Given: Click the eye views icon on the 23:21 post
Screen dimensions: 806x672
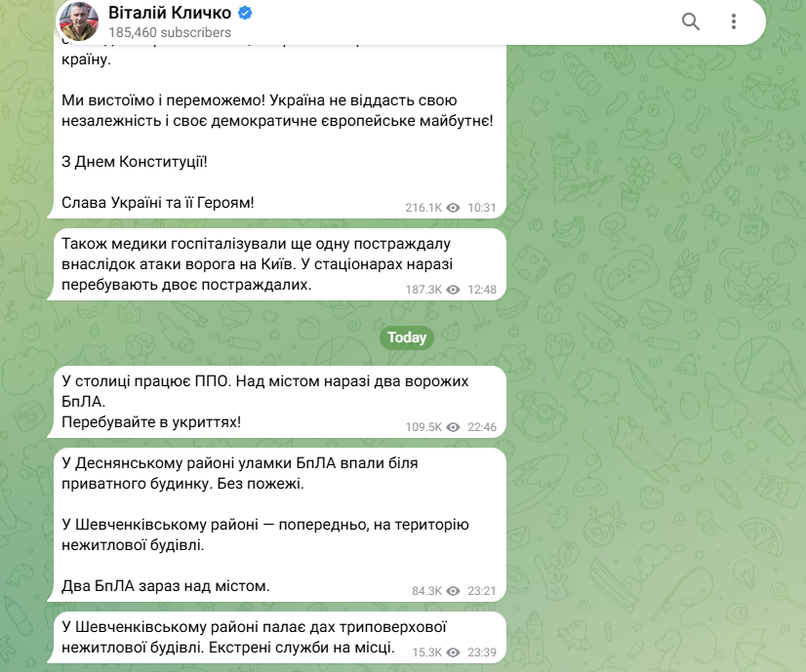Looking at the screenshot, I should [453, 591].
